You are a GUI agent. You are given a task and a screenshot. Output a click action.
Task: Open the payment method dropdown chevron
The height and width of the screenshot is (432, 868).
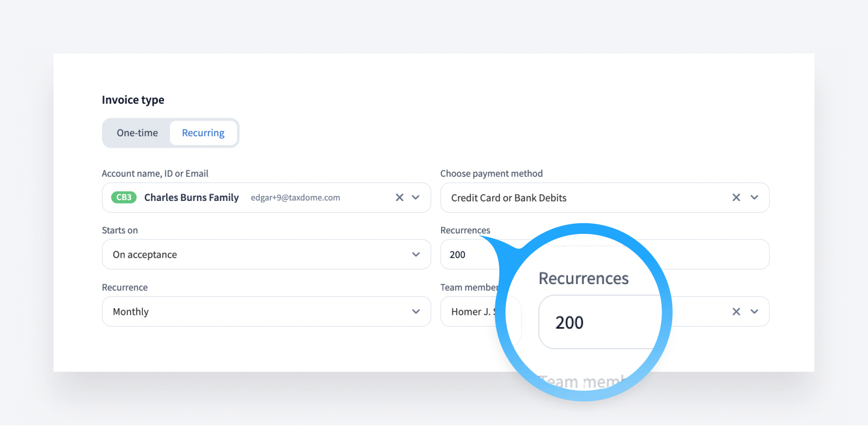click(x=754, y=198)
